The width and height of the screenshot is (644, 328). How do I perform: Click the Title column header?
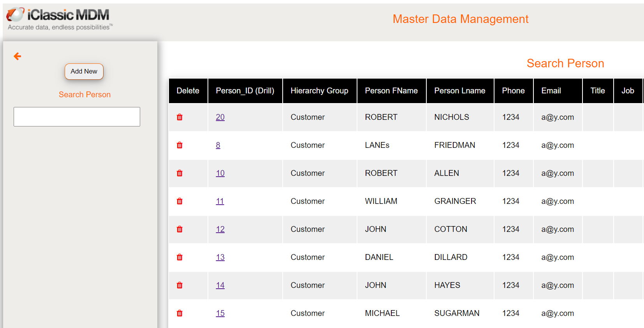click(598, 91)
